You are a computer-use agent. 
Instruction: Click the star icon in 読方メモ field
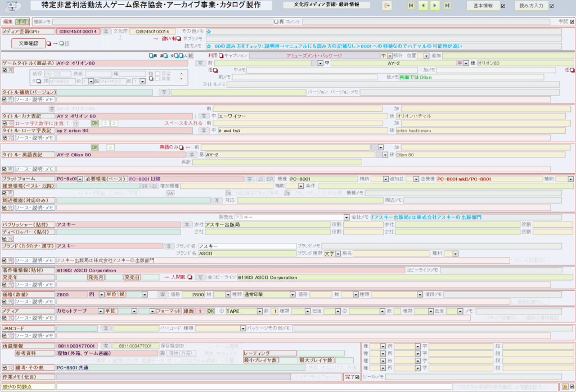[209, 46]
